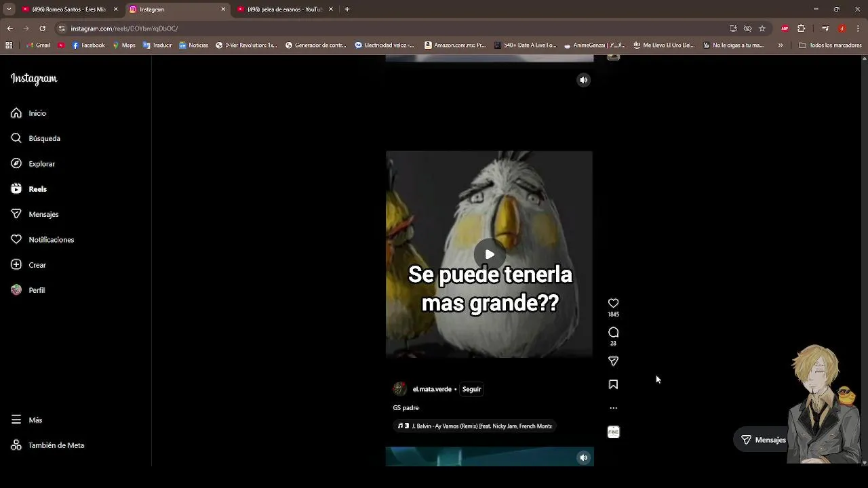
Task: Switch to pelea de enanos YouTube tab
Action: 284,9
